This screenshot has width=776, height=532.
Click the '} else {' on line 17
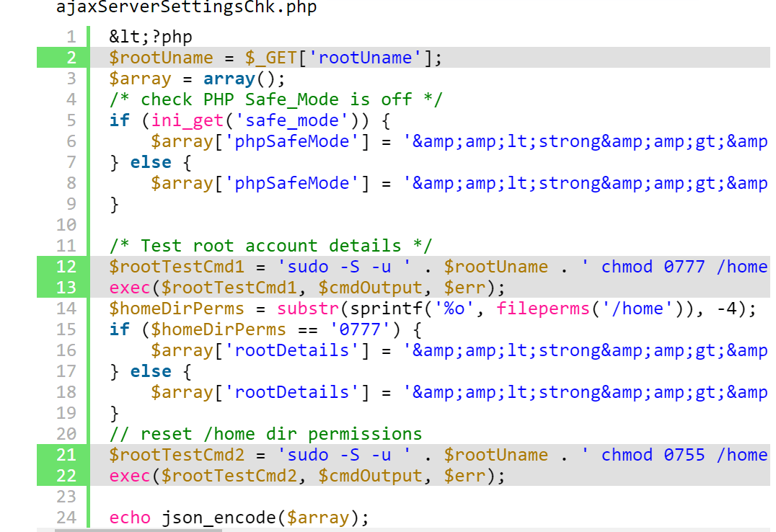coord(151,371)
